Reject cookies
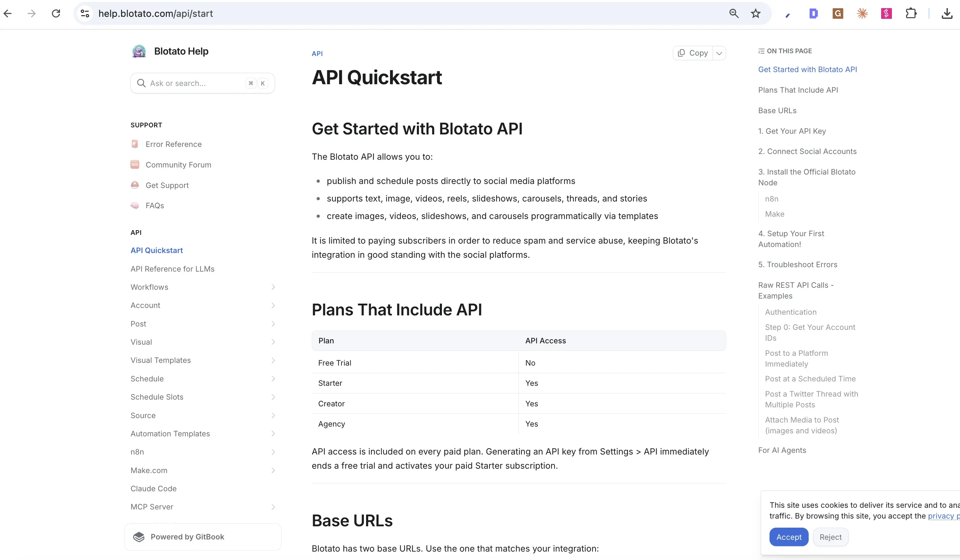Viewport: 960px width, 560px height. tap(831, 537)
